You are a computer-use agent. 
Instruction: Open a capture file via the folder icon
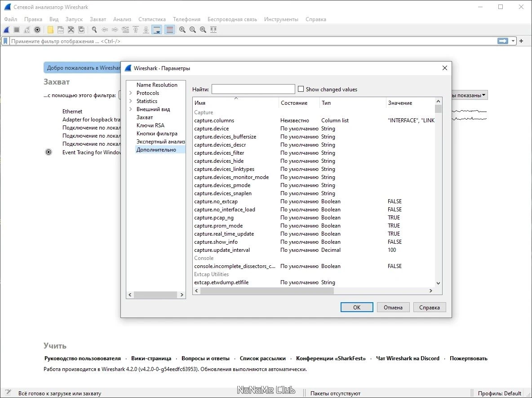click(50, 30)
